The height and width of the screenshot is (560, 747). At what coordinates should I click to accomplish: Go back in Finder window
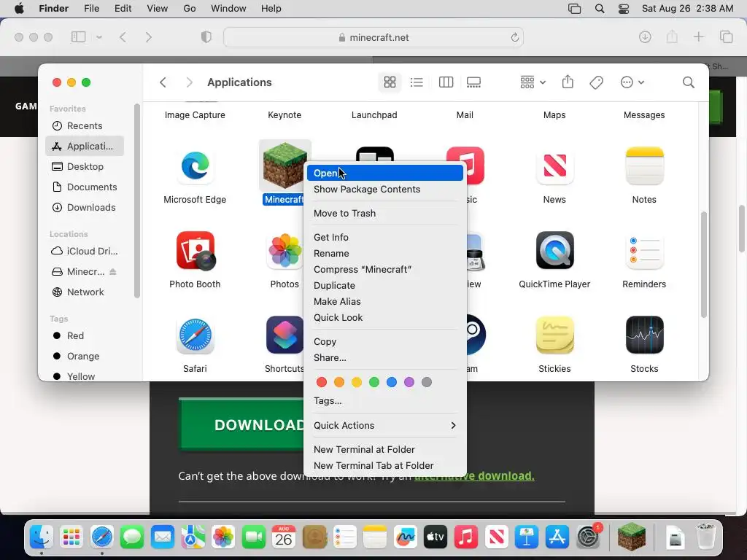pos(163,82)
